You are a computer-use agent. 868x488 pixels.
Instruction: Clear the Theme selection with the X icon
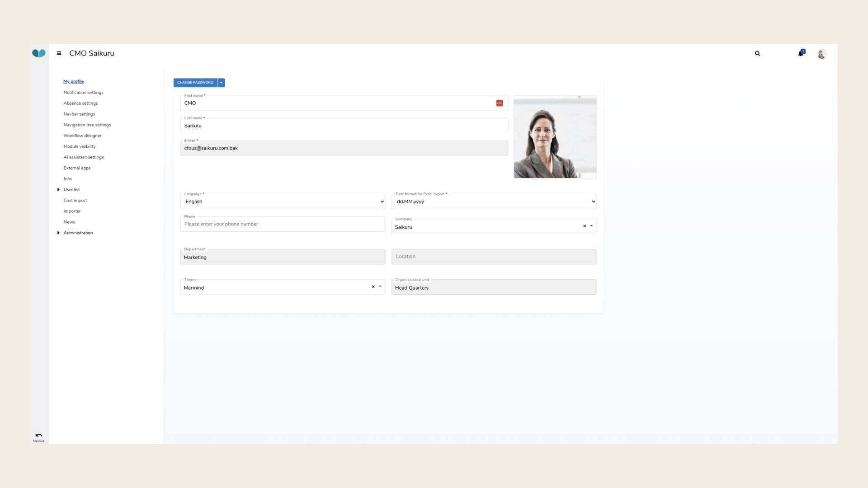point(373,286)
